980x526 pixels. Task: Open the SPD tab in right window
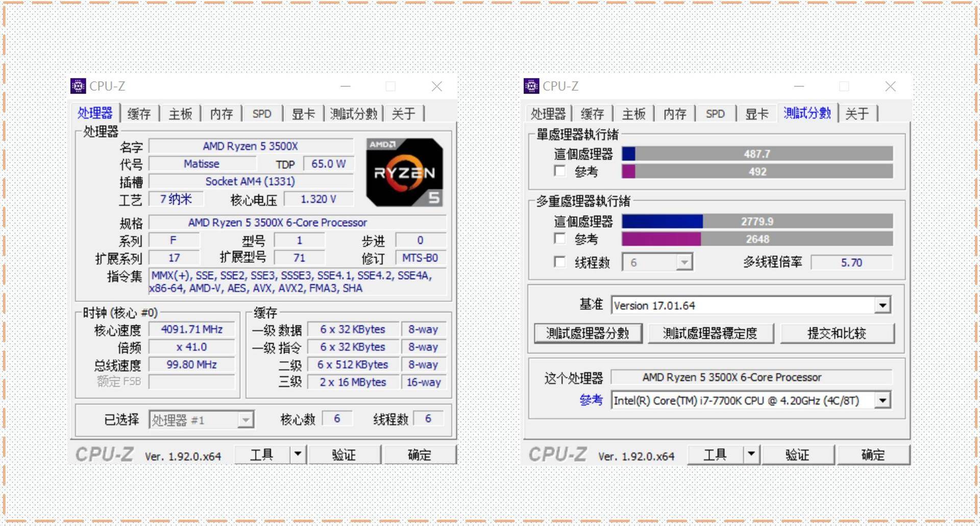(x=715, y=114)
